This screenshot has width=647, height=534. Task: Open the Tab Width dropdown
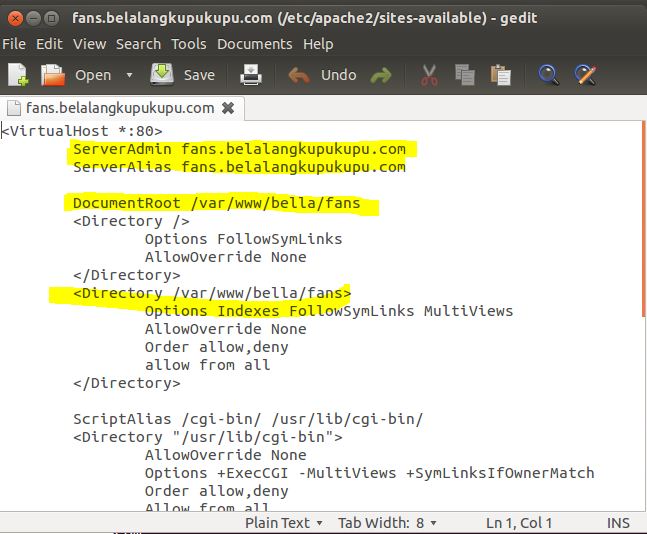click(387, 523)
